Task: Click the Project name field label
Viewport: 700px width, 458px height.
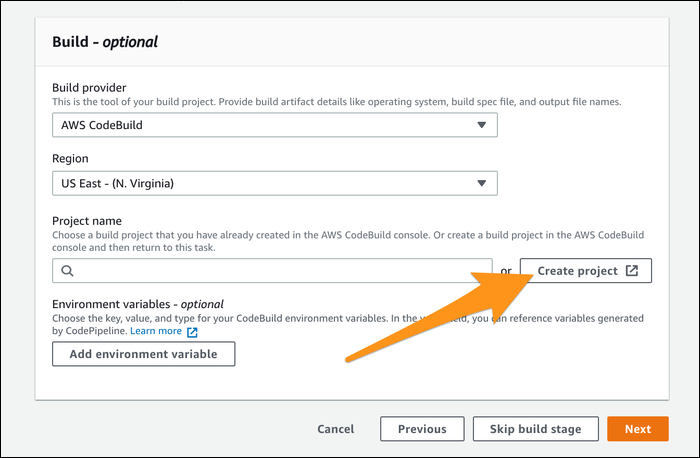Action: pos(87,221)
